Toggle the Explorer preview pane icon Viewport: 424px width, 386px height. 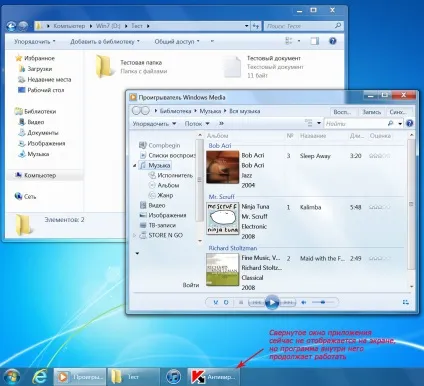coord(314,41)
